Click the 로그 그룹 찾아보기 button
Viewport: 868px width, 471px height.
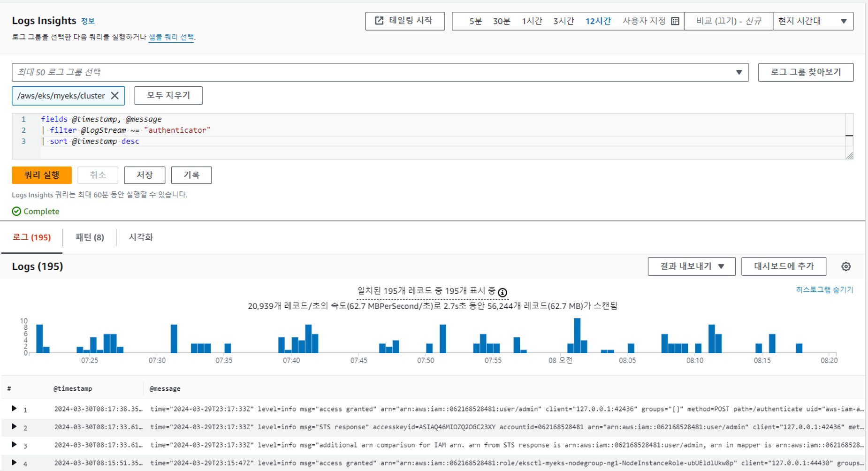tap(806, 72)
